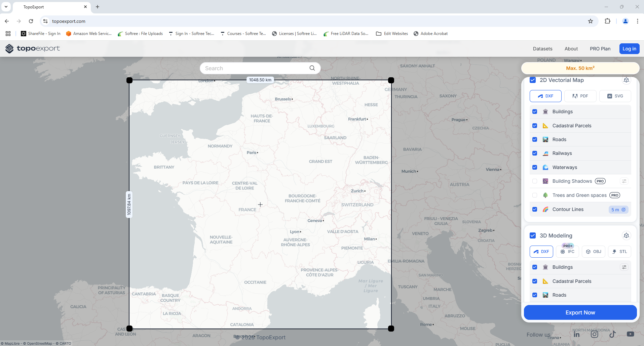Uncheck 2D Buildings checkbox
The image size is (644, 346).
535,112
